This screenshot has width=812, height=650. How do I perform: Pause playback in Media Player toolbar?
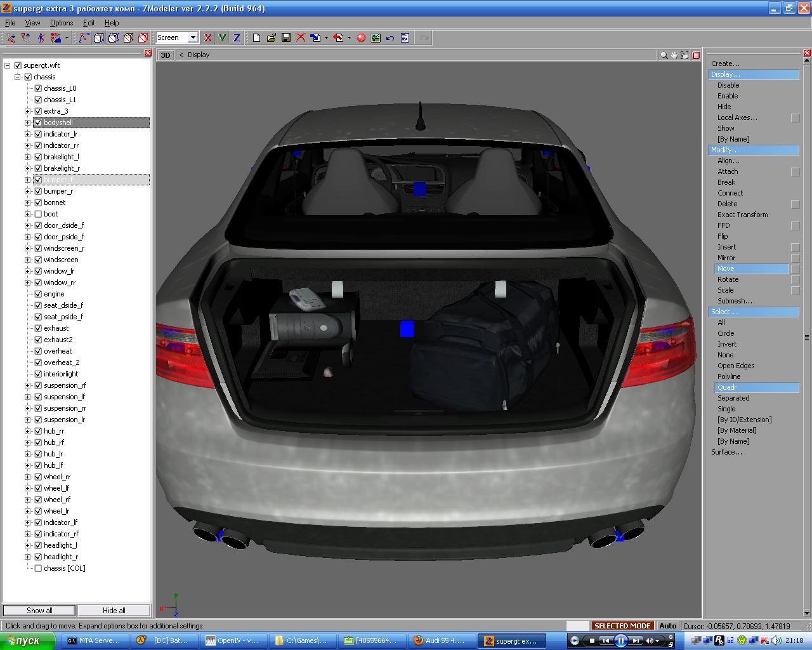click(x=621, y=640)
